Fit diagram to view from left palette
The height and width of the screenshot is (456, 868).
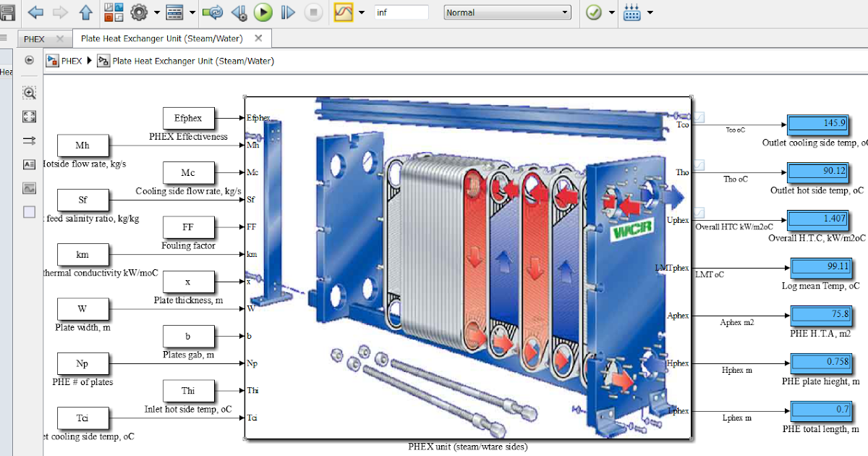click(29, 116)
